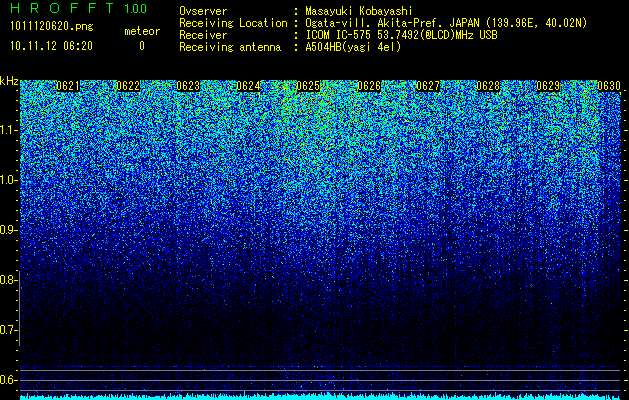The image size is (629, 400).
Task: Click the Ovserver name Masayuki Kobayashi
Action: (358, 11)
